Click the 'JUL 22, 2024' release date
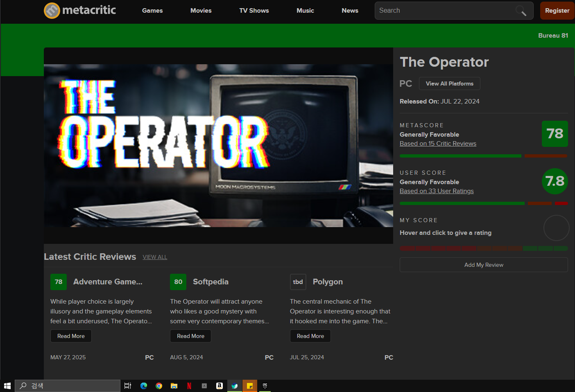Screen dimensions: 575x392 click(x=460, y=101)
